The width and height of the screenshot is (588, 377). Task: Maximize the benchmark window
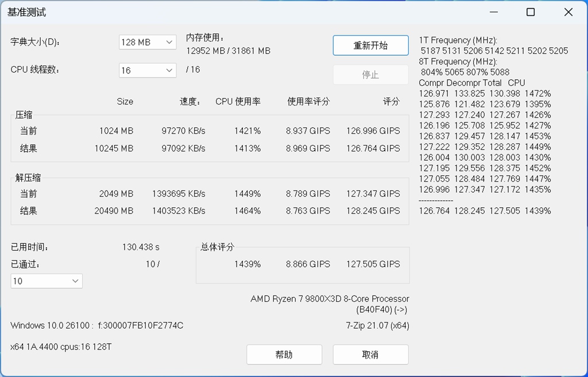click(531, 13)
